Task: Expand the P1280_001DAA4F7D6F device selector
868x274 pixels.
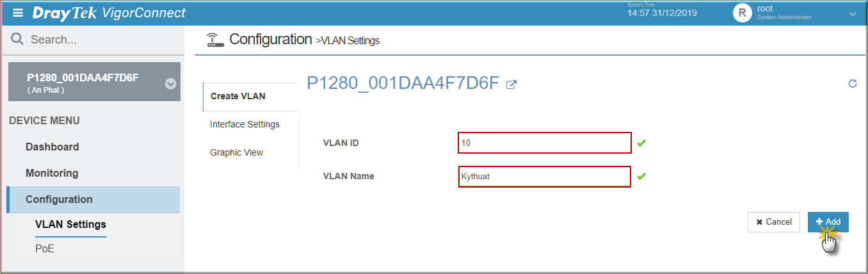Action: 170,83
